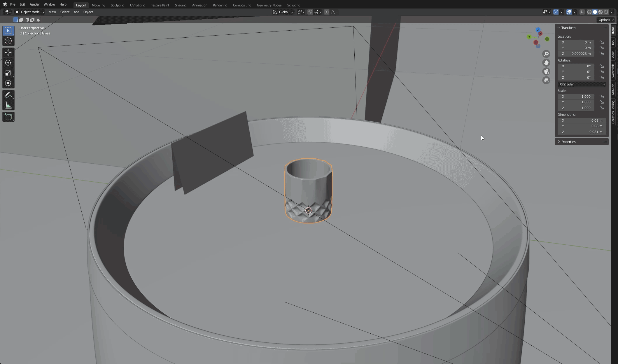Open the Render menu

coord(34,4)
